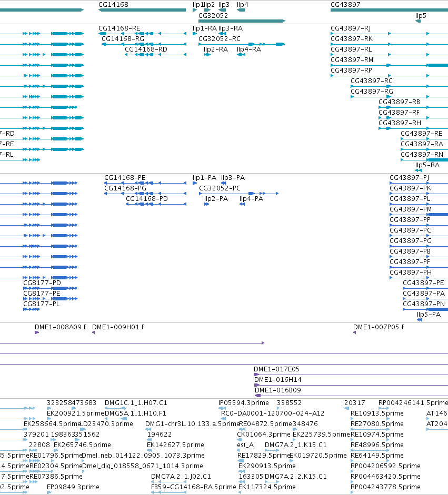Select the CG14168 gene bar
The height and width of the screenshot is (495, 448).
(x=142, y=10)
